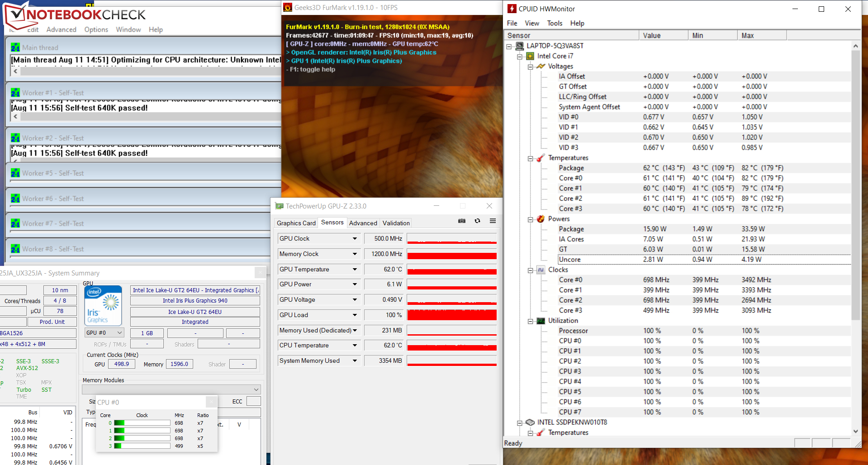Image resolution: width=868 pixels, height=465 pixels.
Task: Open the Memory Clock sensor dropdown
Action: coord(355,254)
